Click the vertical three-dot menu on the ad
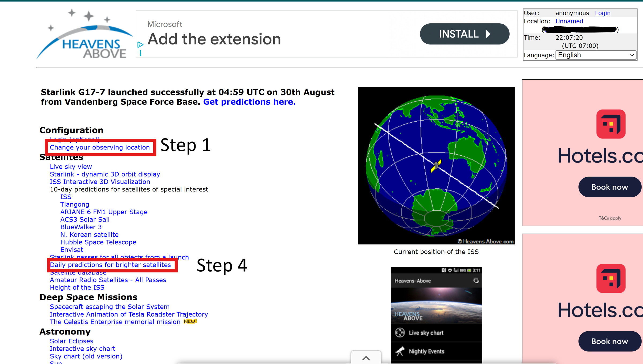The height and width of the screenshot is (364, 643). pos(140,53)
